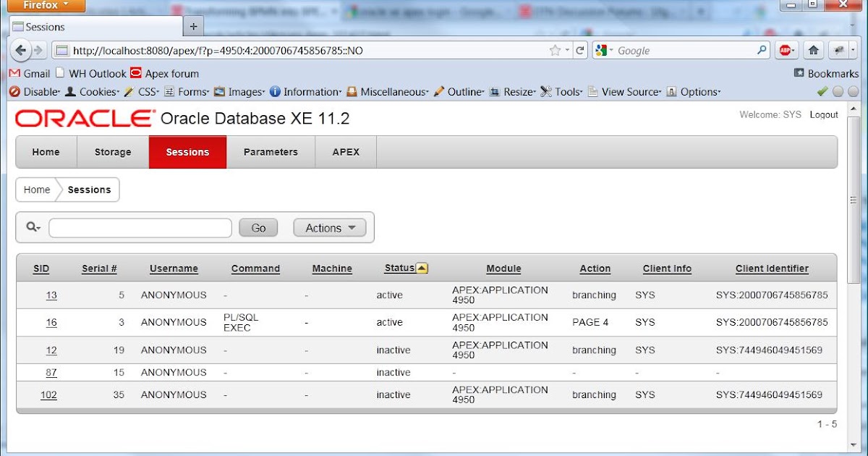Open the Bookmarks menu button
Viewport: 868px width, 456px height.
click(x=827, y=73)
